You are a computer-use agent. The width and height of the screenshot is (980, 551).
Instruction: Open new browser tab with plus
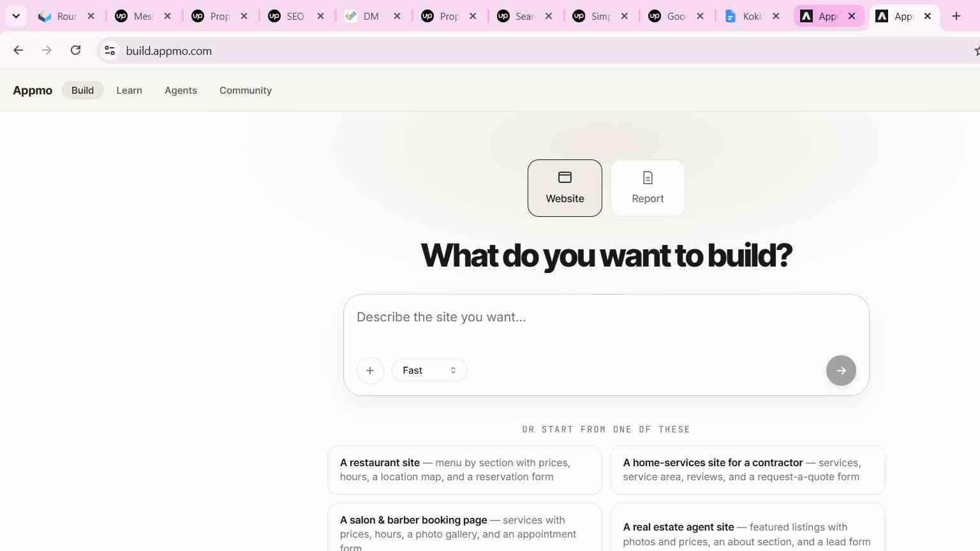click(956, 16)
